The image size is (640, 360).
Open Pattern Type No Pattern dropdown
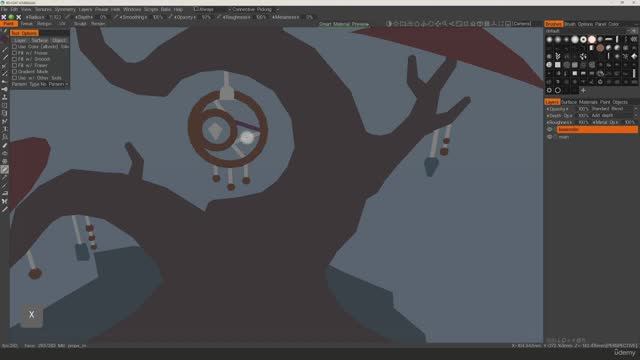pos(40,84)
